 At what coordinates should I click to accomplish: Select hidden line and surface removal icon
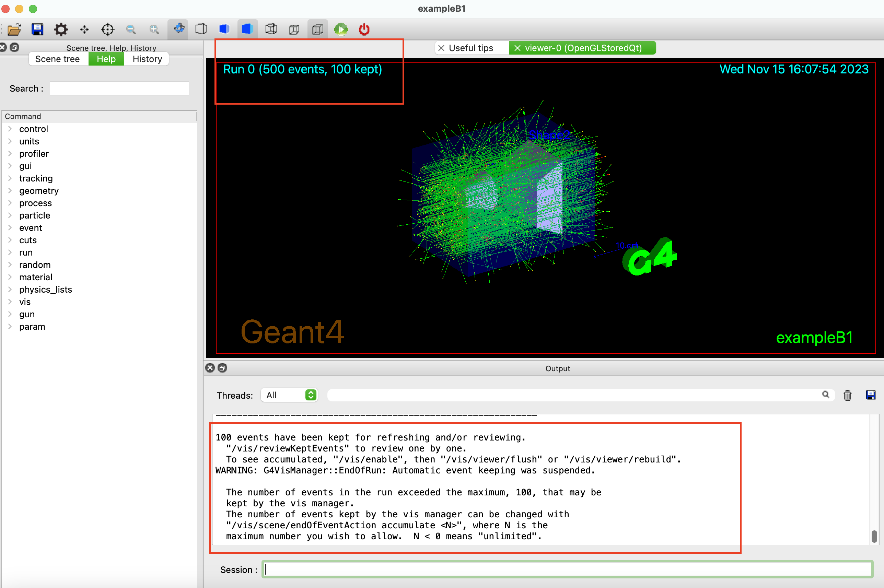click(x=224, y=29)
